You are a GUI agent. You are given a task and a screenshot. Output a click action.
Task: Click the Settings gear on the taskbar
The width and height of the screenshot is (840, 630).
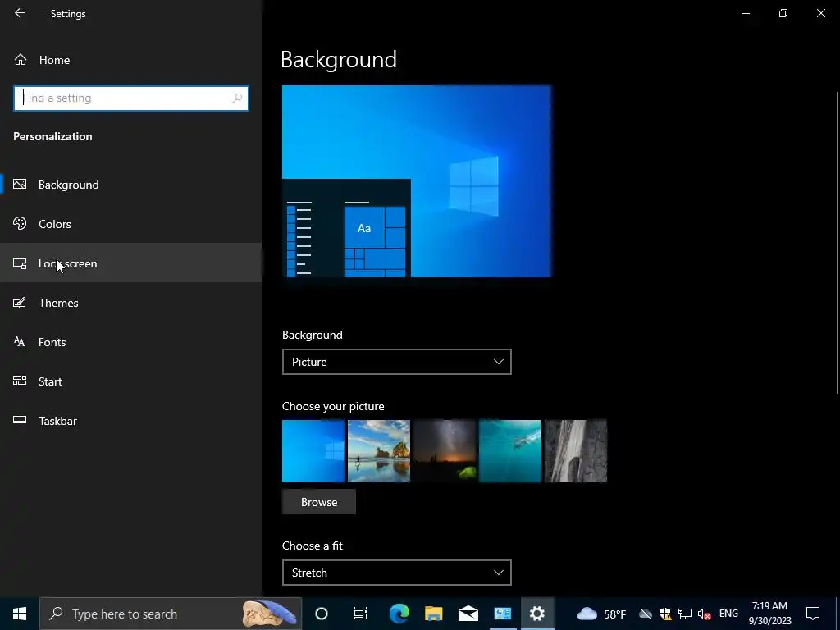537,614
